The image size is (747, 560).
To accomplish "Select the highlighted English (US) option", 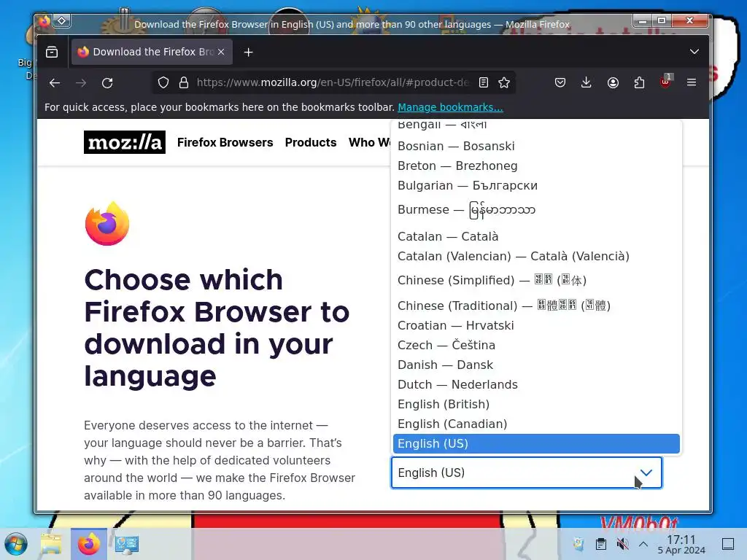I will [x=536, y=444].
